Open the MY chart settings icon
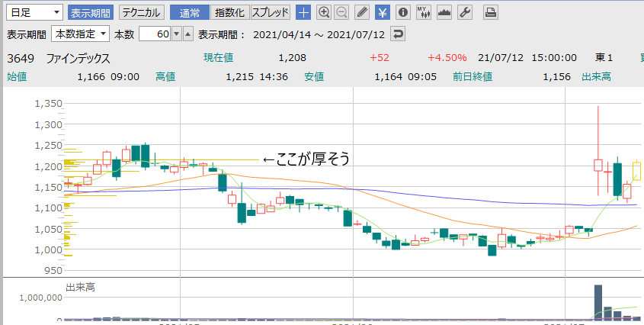The height and width of the screenshot is (325, 644). click(x=424, y=12)
